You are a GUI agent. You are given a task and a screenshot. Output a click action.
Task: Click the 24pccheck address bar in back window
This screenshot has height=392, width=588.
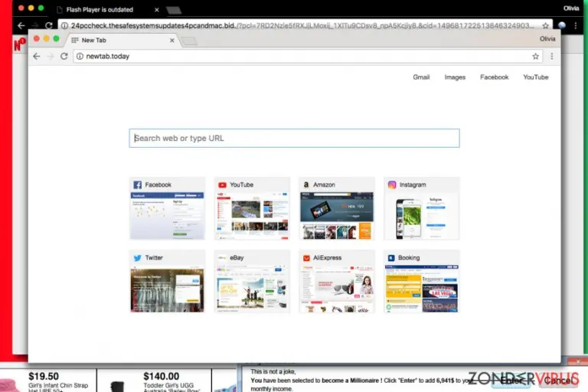click(305, 25)
